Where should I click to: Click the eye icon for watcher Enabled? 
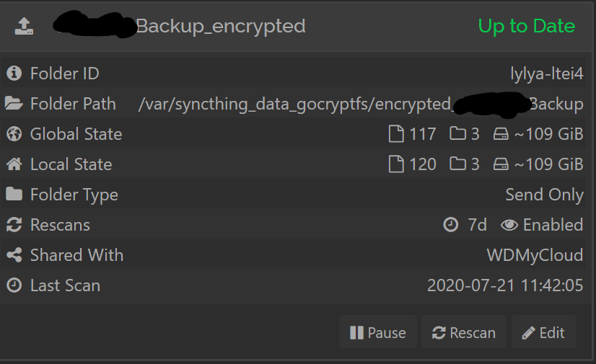point(509,225)
